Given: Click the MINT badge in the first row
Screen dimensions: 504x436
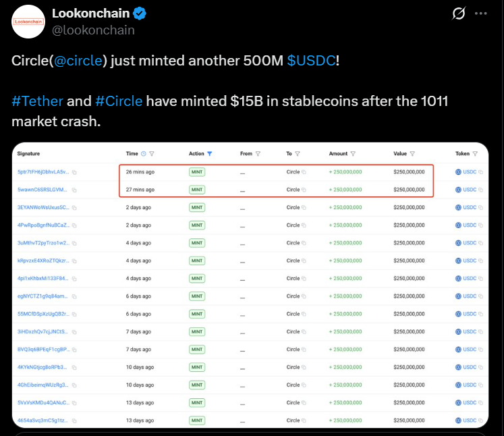Looking at the screenshot, I should [x=197, y=172].
